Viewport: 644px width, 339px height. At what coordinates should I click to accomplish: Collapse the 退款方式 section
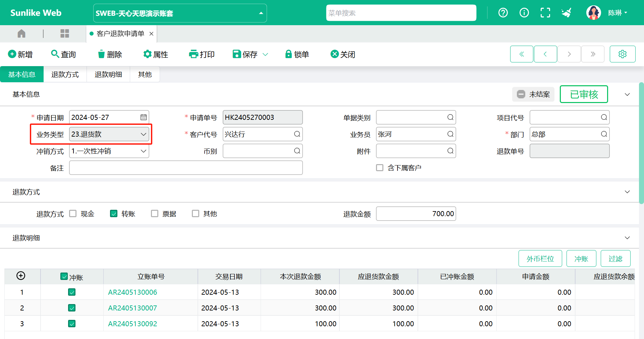click(x=627, y=192)
